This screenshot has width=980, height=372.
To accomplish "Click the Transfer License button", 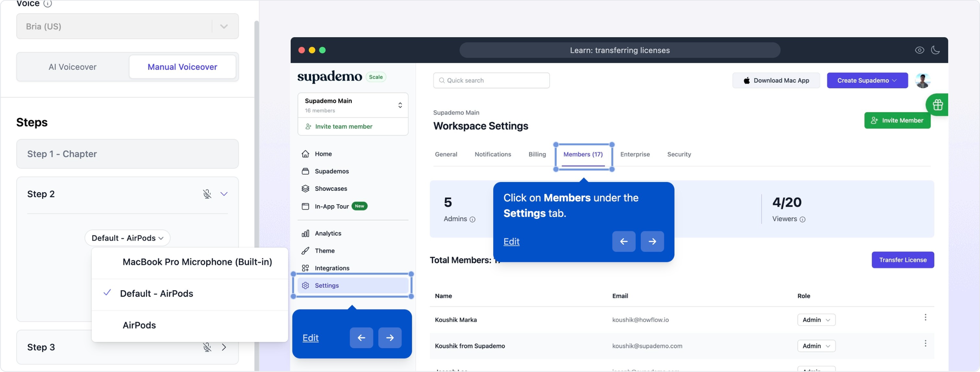I will pos(903,260).
